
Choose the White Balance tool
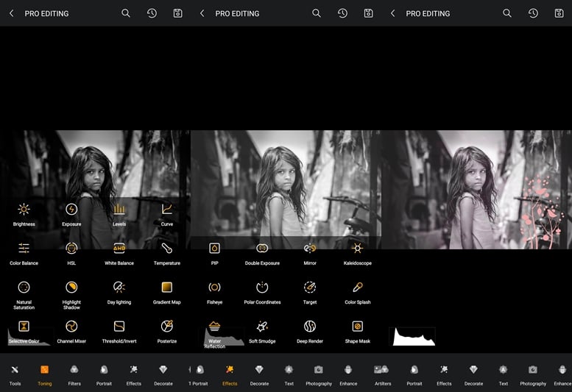pos(119,249)
